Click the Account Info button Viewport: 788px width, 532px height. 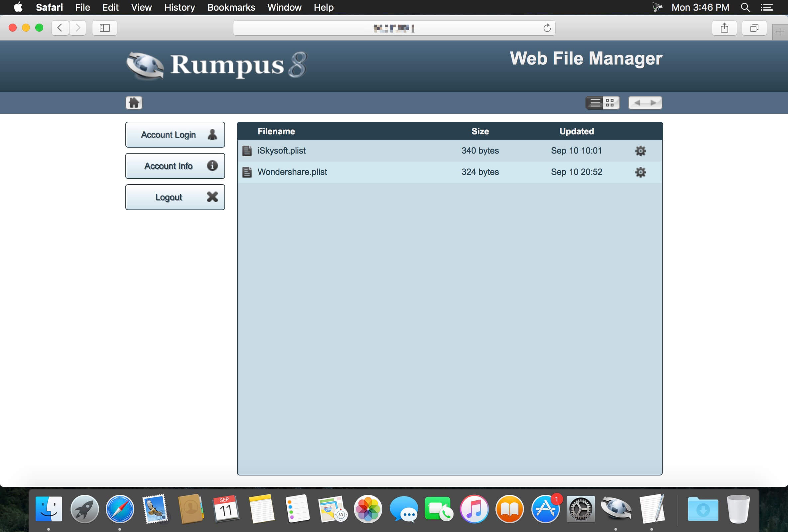(175, 166)
